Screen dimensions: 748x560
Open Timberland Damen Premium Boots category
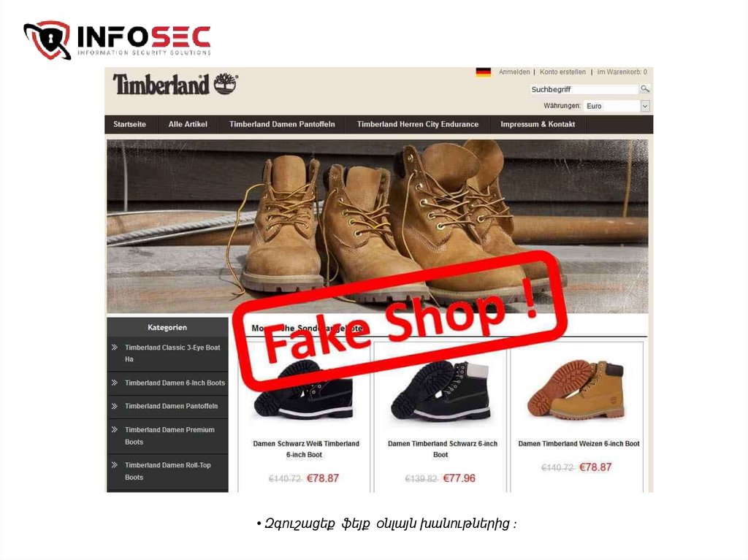click(169, 436)
